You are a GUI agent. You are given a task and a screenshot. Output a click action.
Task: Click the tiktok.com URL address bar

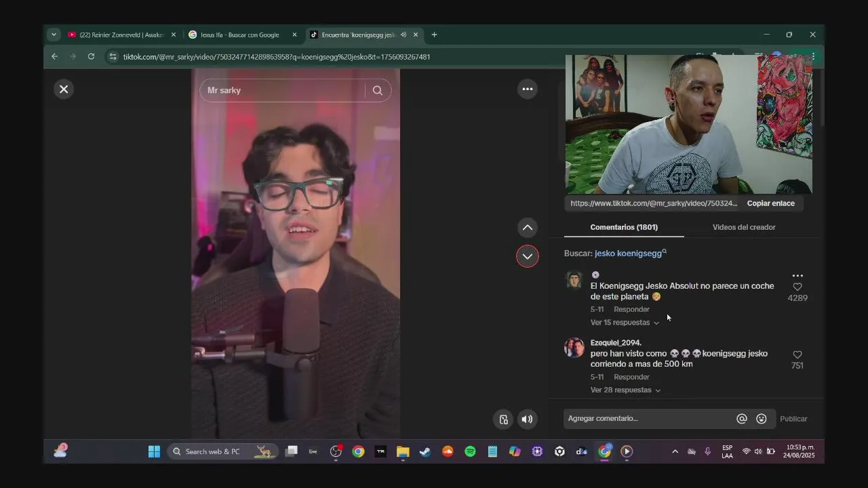pos(276,57)
